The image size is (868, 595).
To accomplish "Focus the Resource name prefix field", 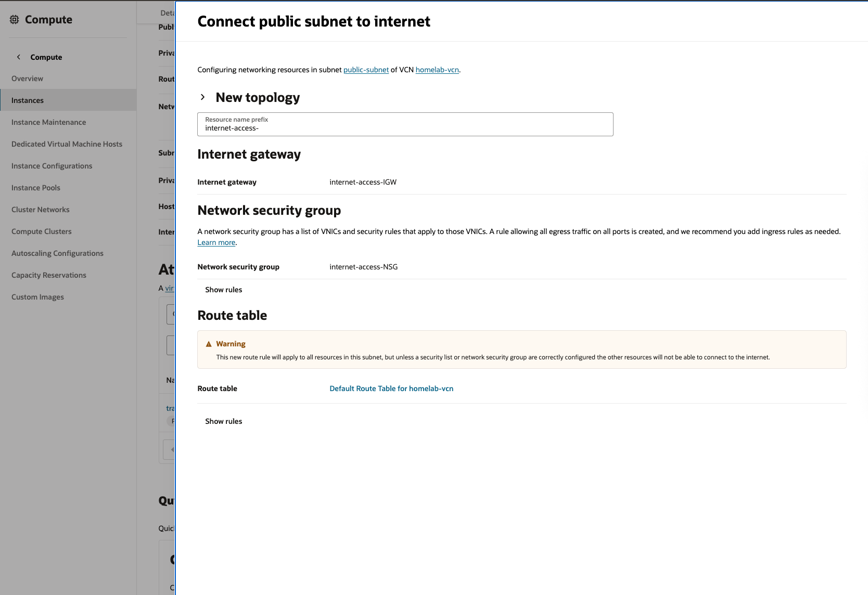I will tap(405, 128).
